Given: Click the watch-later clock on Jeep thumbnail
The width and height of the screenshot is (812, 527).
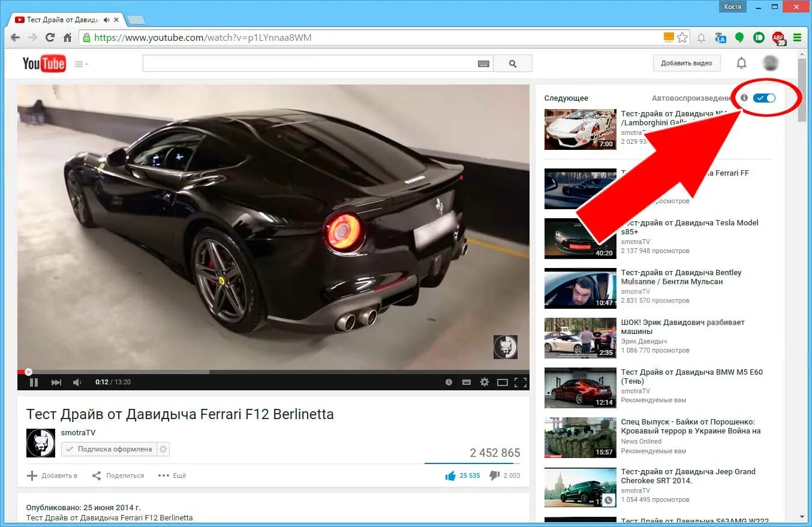Looking at the screenshot, I should (609, 500).
